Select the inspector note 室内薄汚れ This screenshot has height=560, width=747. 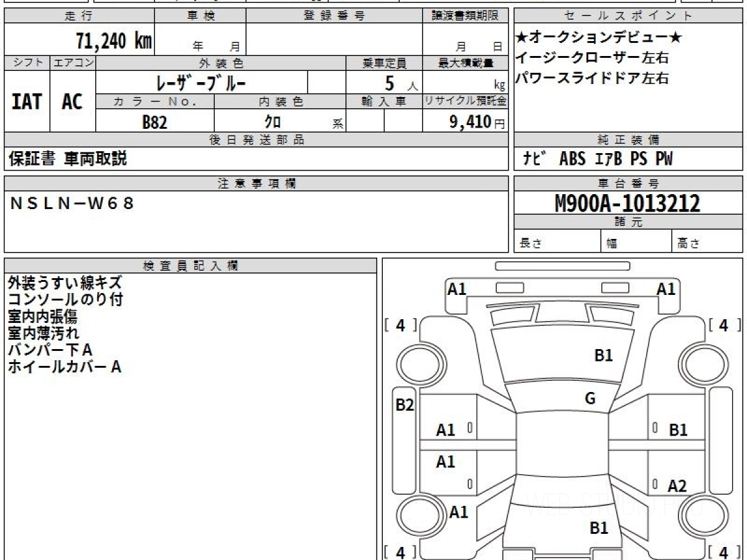(x=43, y=334)
